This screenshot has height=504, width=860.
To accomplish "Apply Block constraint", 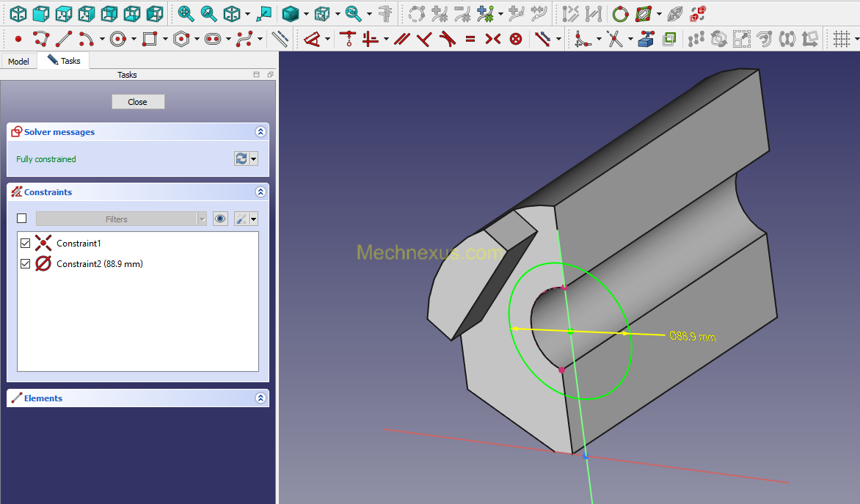I will (516, 39).
